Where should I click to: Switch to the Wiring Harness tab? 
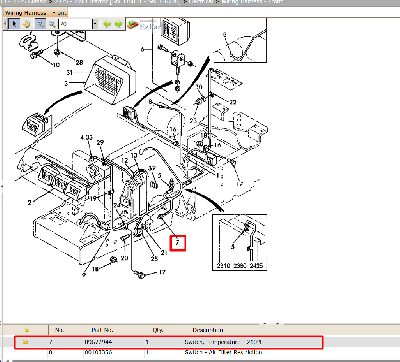coord(35,13)
